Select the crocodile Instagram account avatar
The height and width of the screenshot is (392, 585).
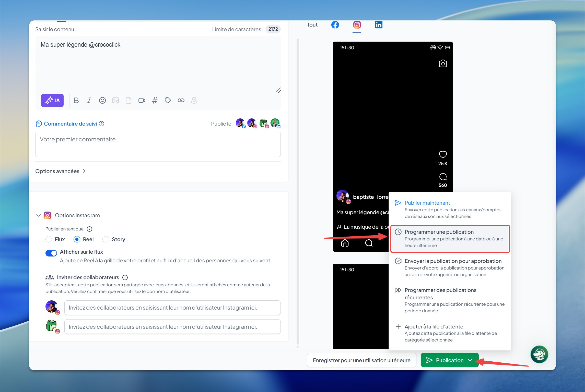[264, 123]
